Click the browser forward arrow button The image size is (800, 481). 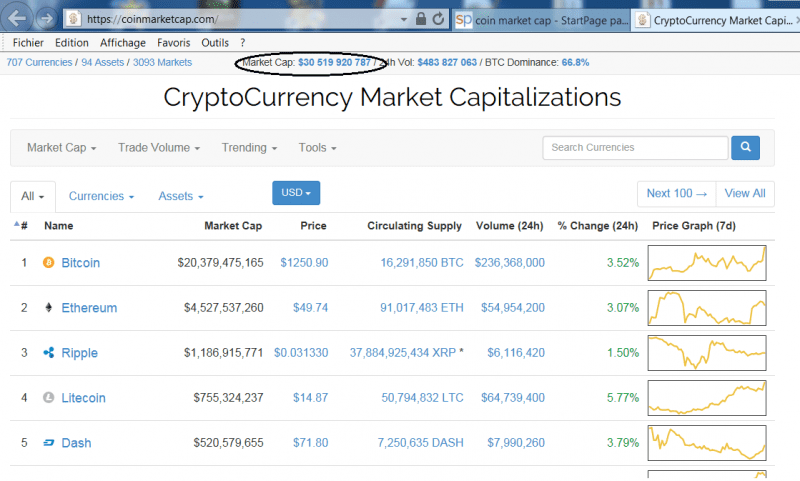pyautogui.click(x=47, y=19)
